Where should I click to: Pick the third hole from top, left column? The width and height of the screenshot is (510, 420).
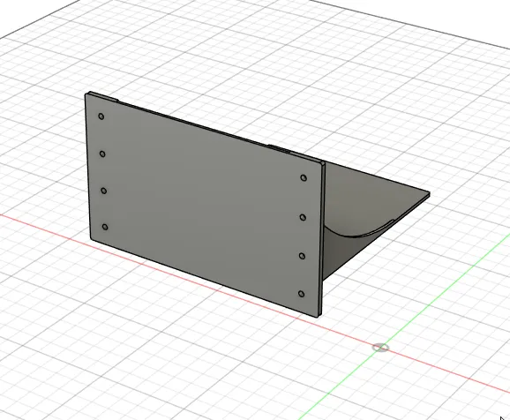104,191
